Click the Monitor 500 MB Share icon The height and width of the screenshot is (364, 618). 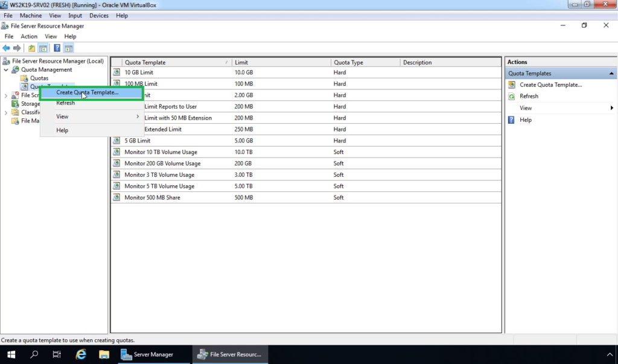coord(116,197)
